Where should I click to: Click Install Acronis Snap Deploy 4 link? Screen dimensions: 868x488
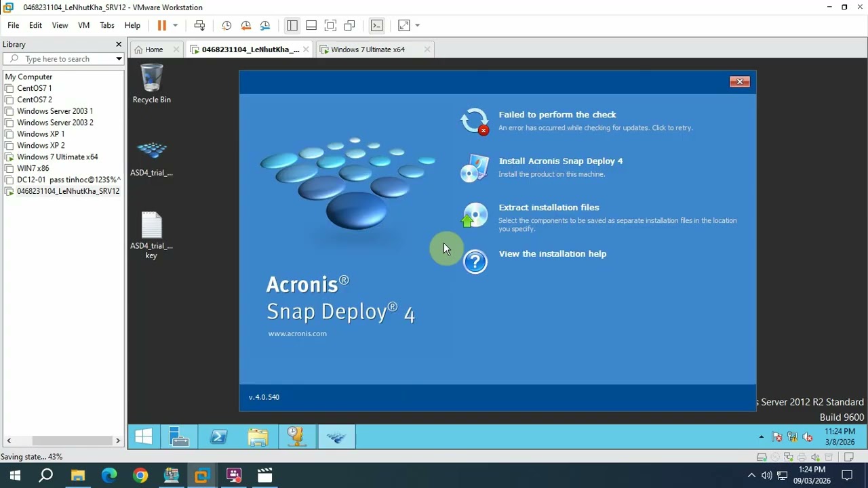(x=561, y=161)
